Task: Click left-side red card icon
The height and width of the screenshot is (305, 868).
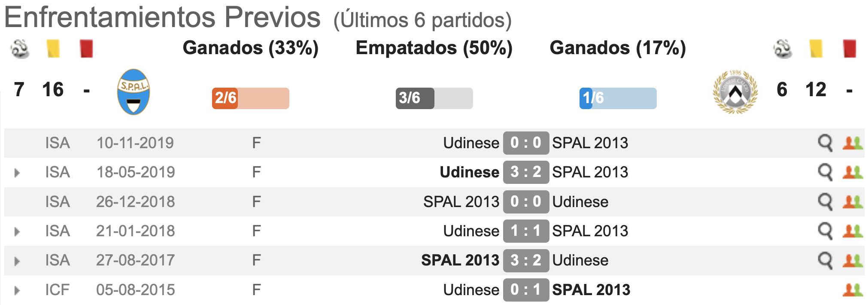Action: [x=86, y=49]
